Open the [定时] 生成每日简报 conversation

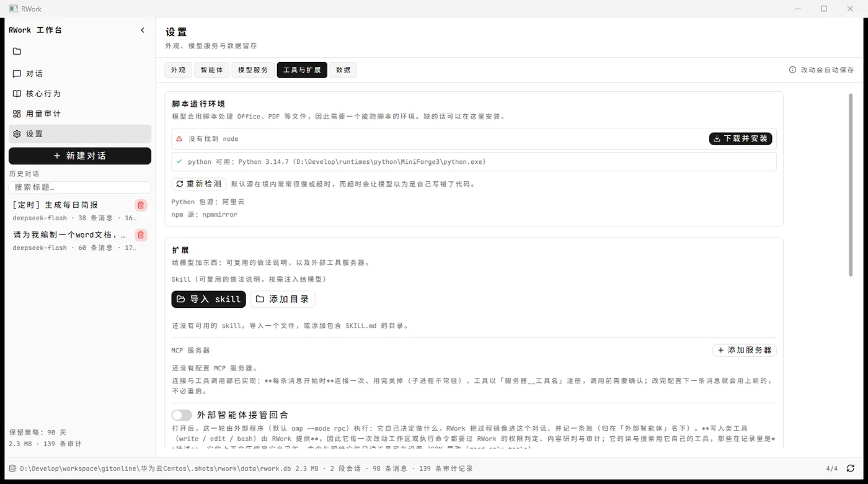(x=71, y=211)
